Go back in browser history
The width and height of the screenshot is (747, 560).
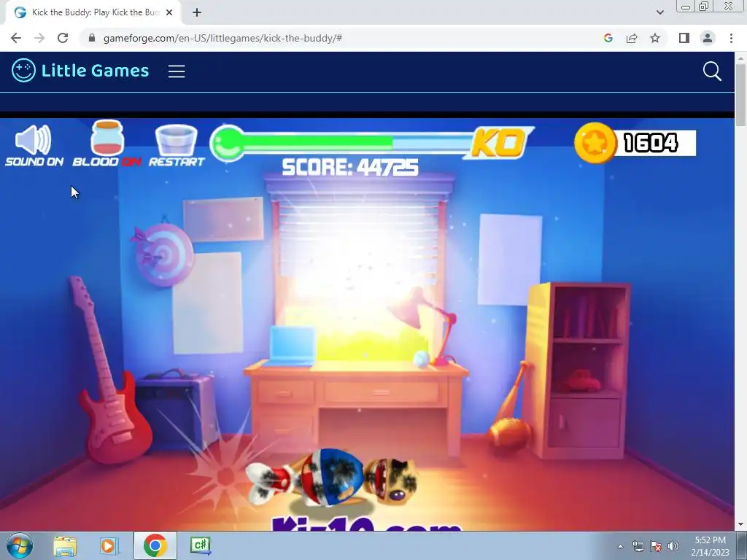tap(16, 38)
